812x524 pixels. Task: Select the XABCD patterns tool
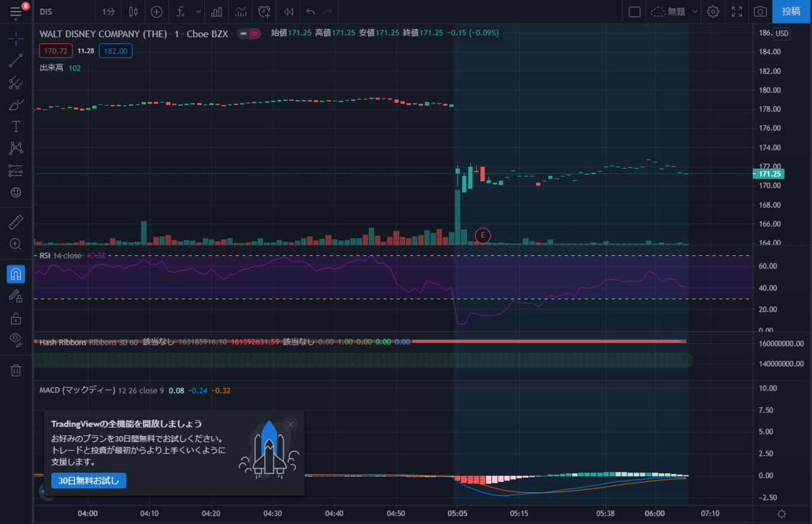[x=16, y=148]
